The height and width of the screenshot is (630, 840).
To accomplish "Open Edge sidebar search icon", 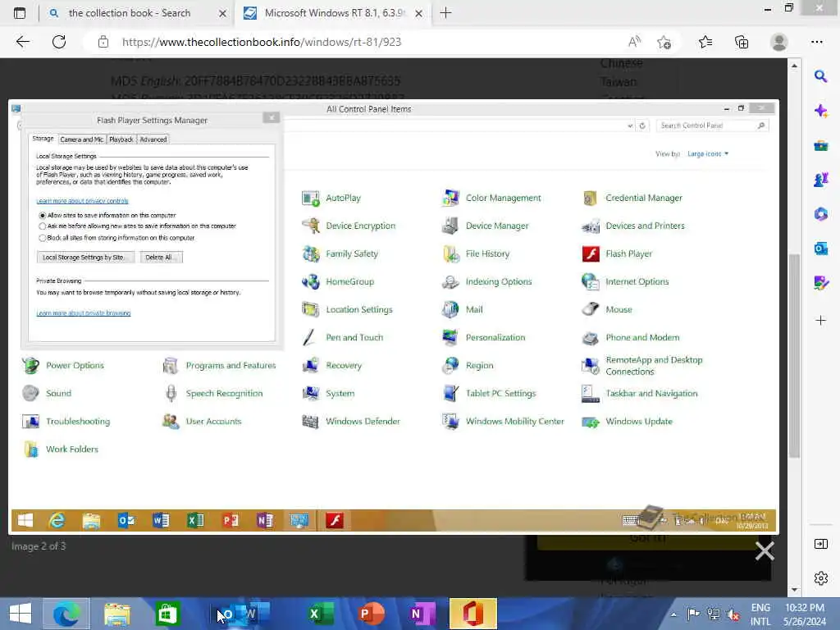I will (820, 76).
